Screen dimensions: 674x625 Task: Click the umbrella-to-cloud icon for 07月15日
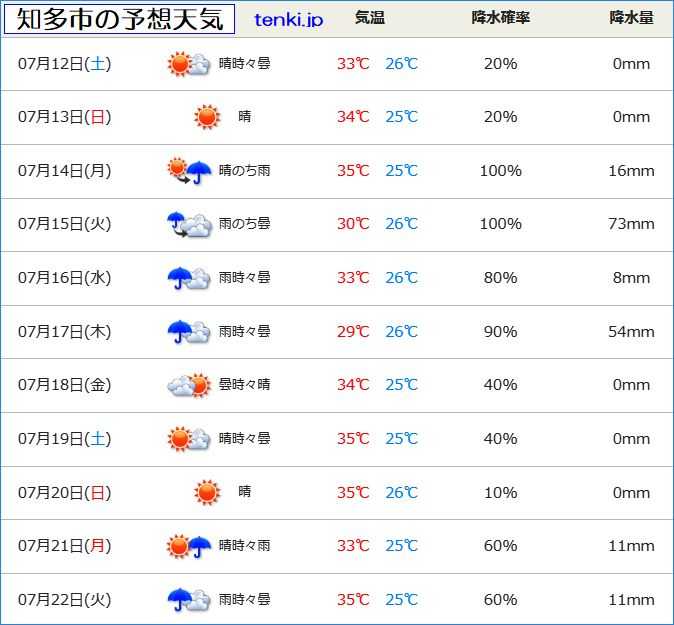click(x=189, y=224)
